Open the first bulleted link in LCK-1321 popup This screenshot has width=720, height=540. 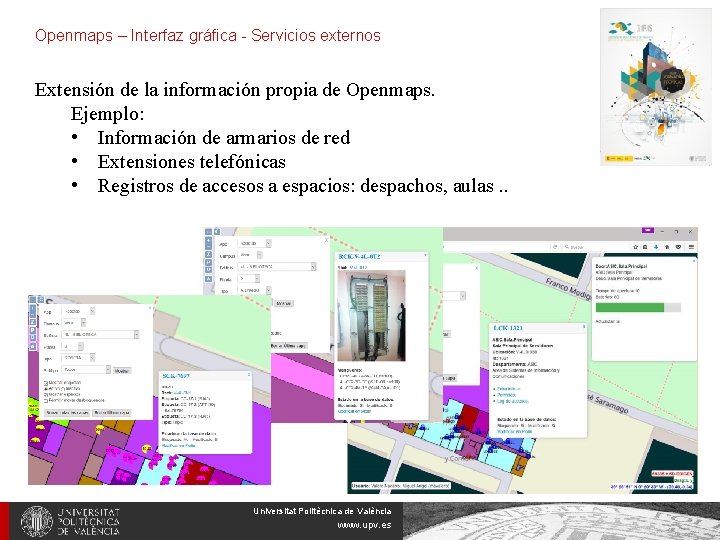pyautogui.click(x=508, y=389)
